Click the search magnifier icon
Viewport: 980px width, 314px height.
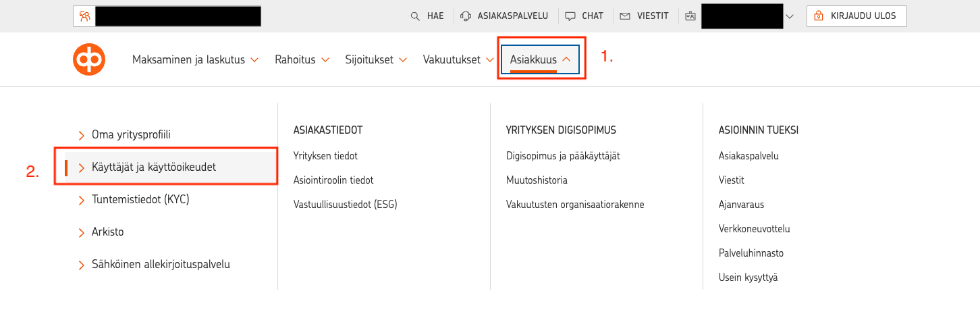coord(416,16)
